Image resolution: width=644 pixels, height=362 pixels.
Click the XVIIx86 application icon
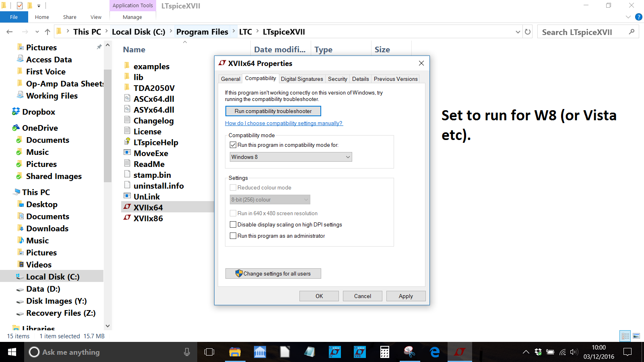tap(127, 218)
